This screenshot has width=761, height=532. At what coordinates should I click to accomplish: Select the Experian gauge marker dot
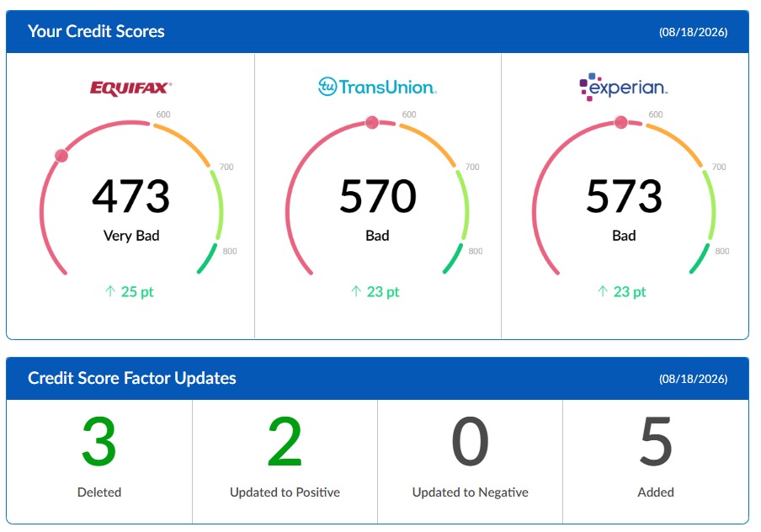(x=620, y=122)
